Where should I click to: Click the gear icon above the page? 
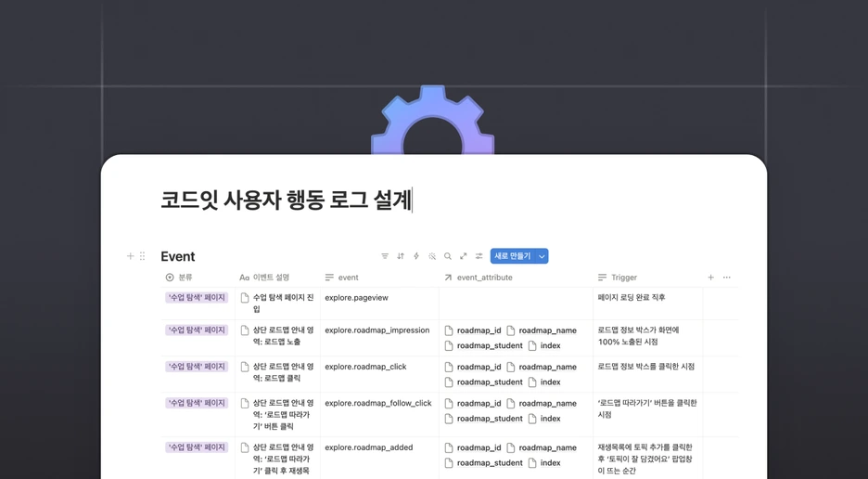432,121
